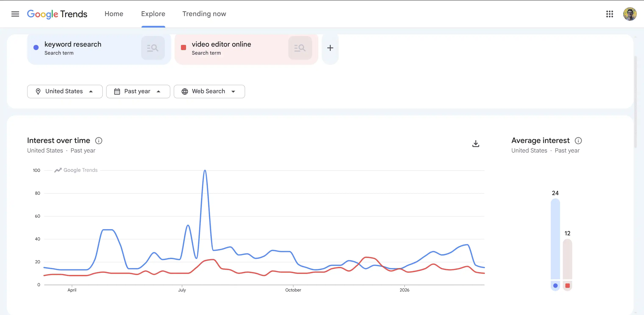Open the Web Search category dropdown
This screenshot has width=644, height=315.
coord(209,92)
